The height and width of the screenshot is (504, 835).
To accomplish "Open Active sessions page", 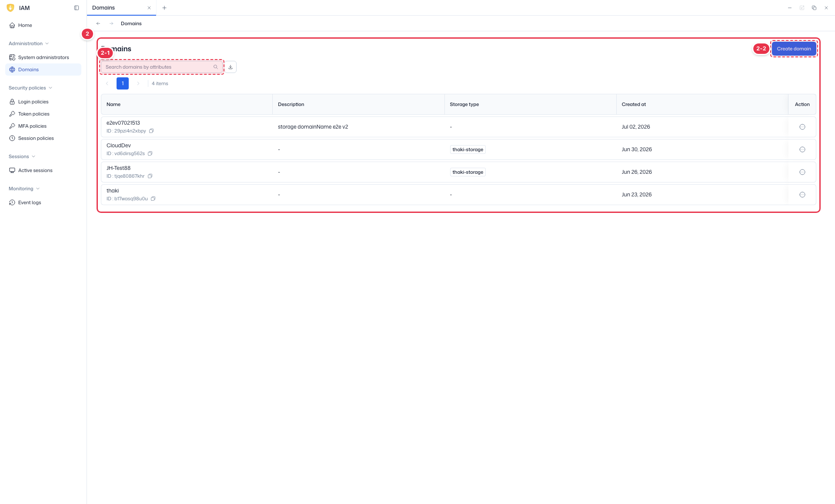I will pos(43,170).
